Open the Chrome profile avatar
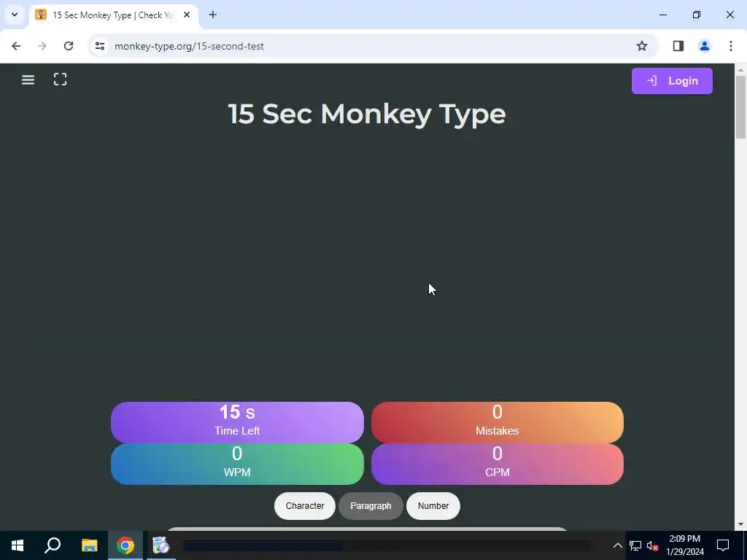 pyautogui.click(x=705, y=46)
